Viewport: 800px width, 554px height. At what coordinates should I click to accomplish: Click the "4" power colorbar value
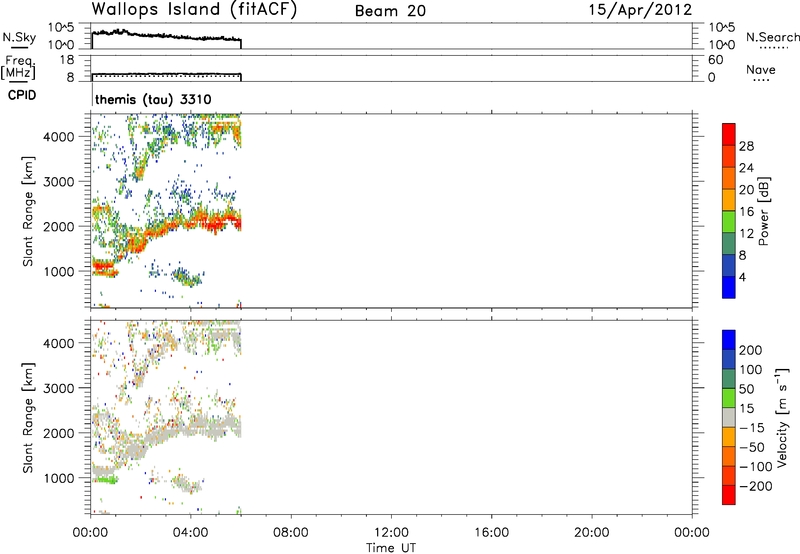(742, 277)
